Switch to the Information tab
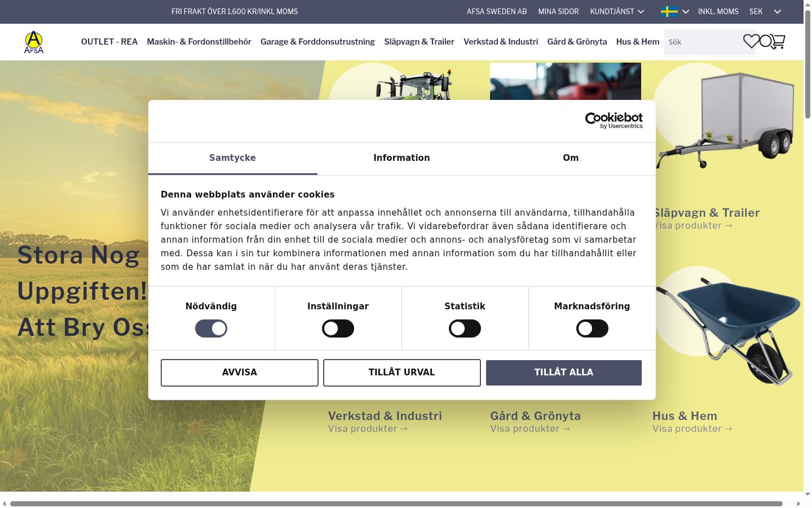The width and height of the screenshot is (812, 508). click(x=401, y=158)
